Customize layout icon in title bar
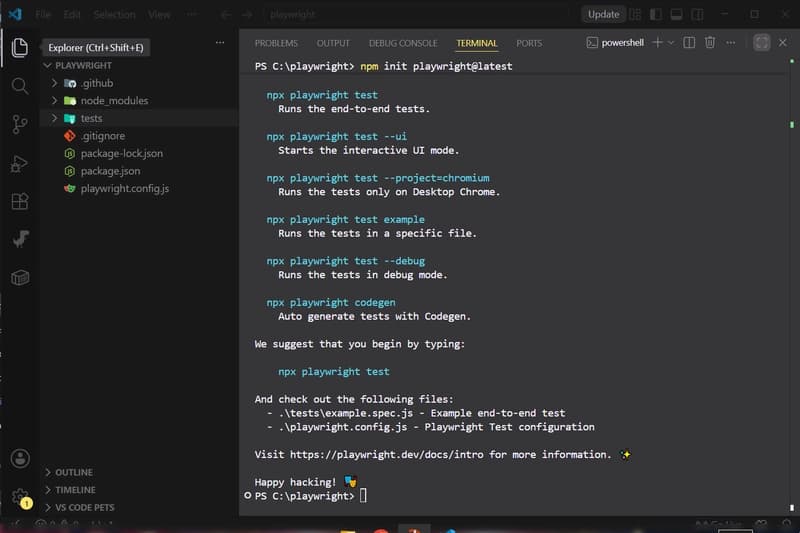The width and height of the screenshot is (800, 533). pyautogui.click(x=635, y=14)
